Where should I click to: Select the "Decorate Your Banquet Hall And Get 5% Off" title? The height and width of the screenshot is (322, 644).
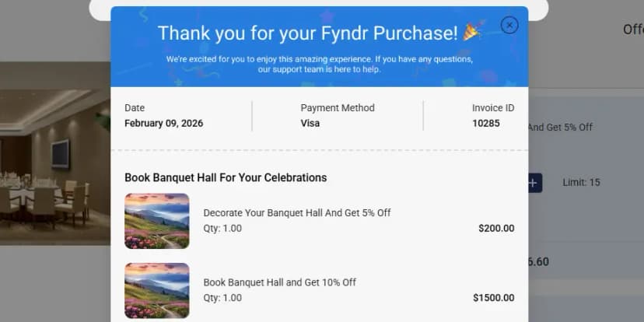click(296, 212)
